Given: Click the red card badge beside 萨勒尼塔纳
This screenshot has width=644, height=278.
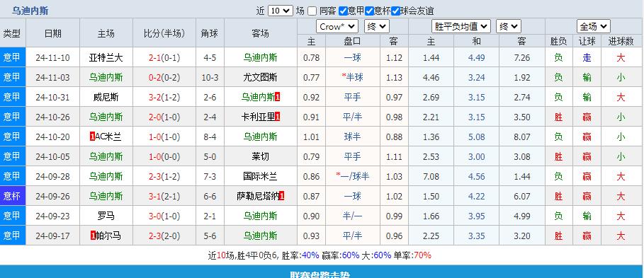Looking at the screenshot, I should [282, 196].
